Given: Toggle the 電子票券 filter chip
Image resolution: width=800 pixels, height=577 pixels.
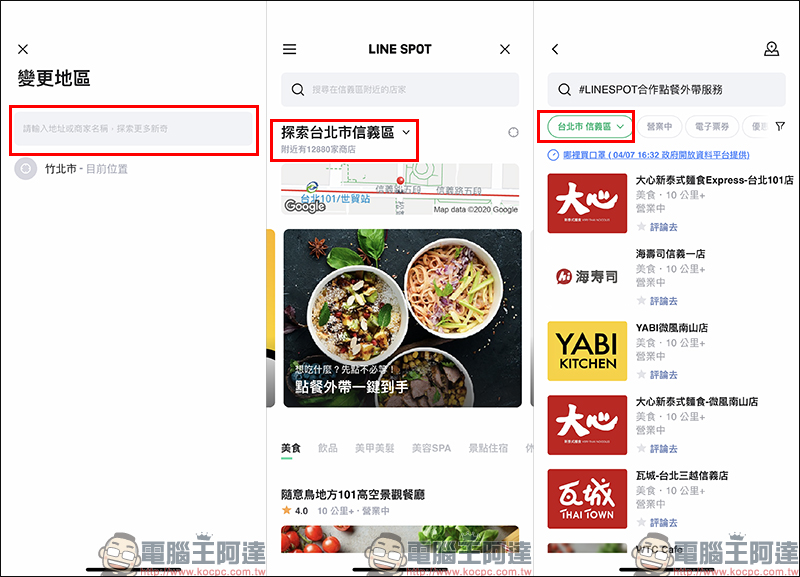Looking at the screenshot, I should [712, 127].
